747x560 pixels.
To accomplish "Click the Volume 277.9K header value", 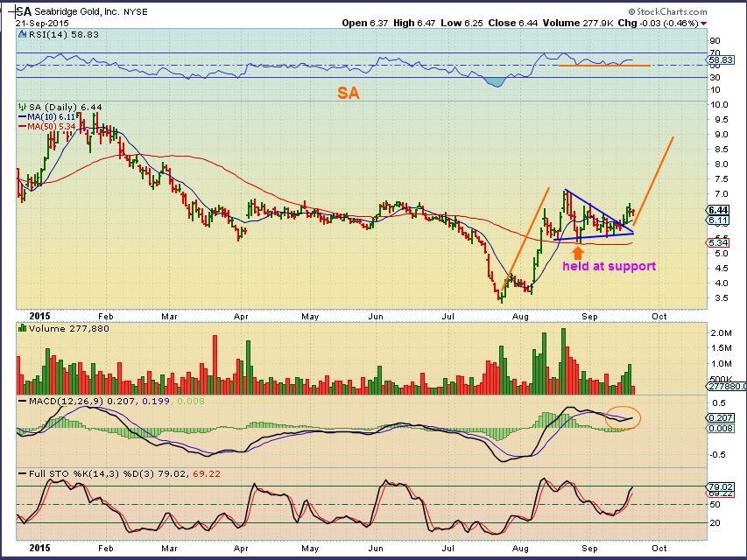I will (x=578, y=23).
